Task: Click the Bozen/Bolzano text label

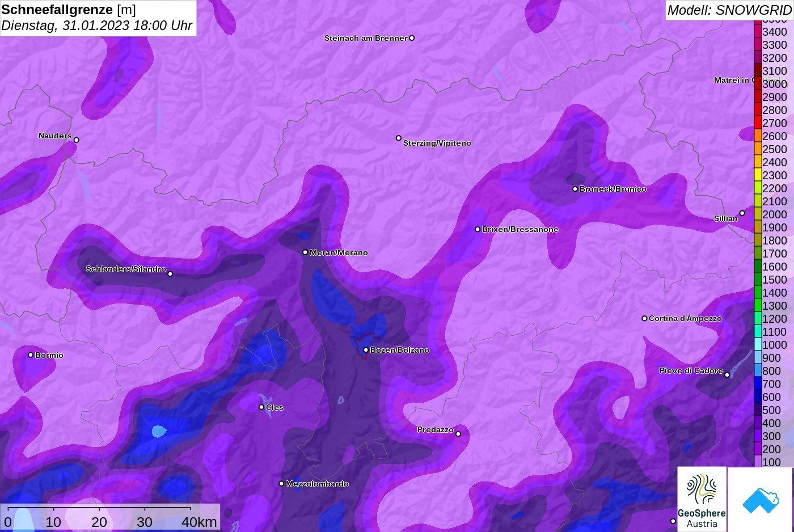Action: coord(399,350)
